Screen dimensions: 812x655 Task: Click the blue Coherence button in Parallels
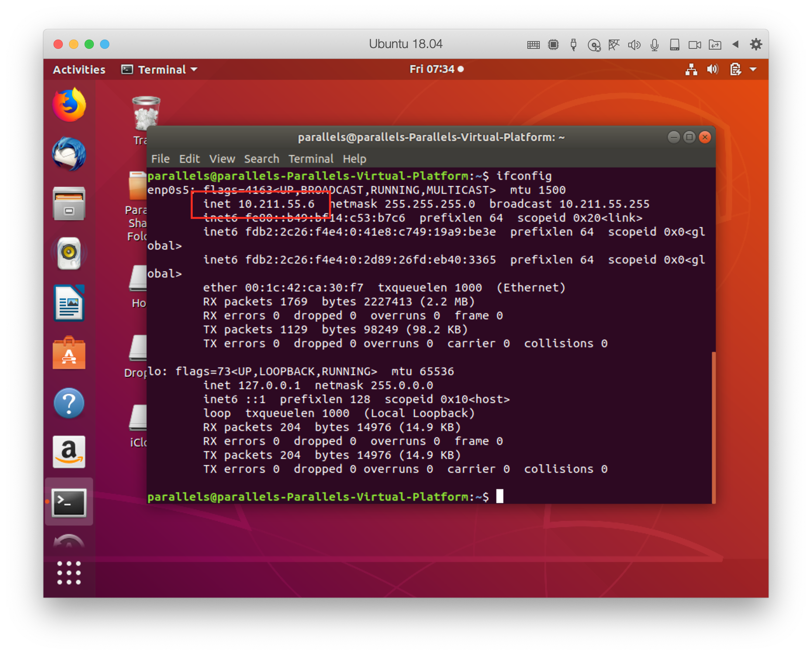point(105,44)
